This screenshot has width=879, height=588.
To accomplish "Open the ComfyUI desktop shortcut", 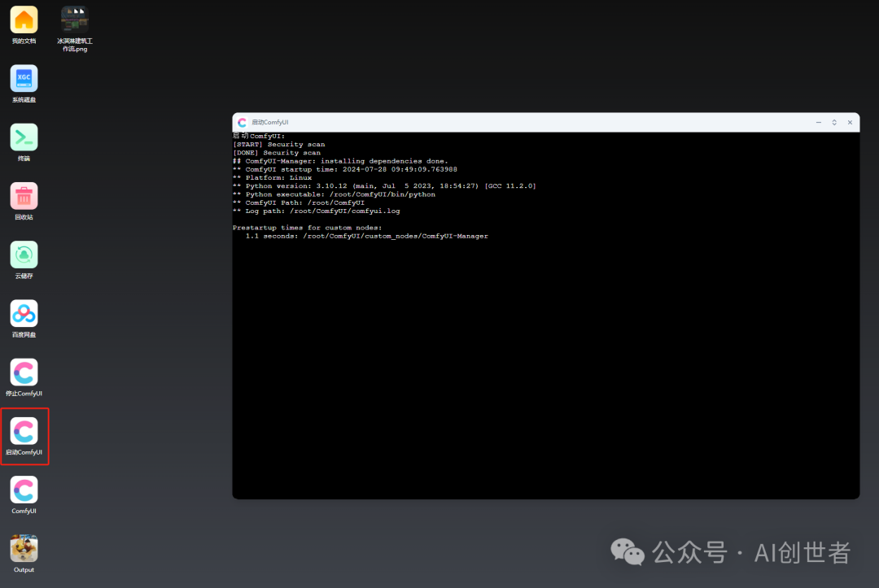I will point(24,490).
